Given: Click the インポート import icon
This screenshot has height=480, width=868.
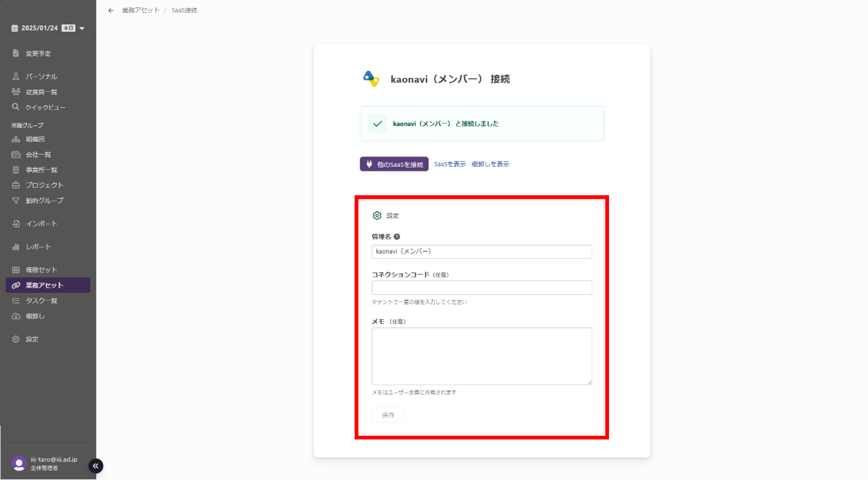Looking at the screenshot, I should click(16, 224).
